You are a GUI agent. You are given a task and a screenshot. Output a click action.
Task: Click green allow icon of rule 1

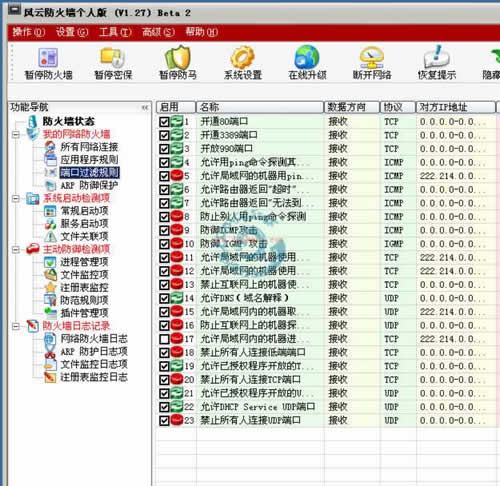[177, 121]
